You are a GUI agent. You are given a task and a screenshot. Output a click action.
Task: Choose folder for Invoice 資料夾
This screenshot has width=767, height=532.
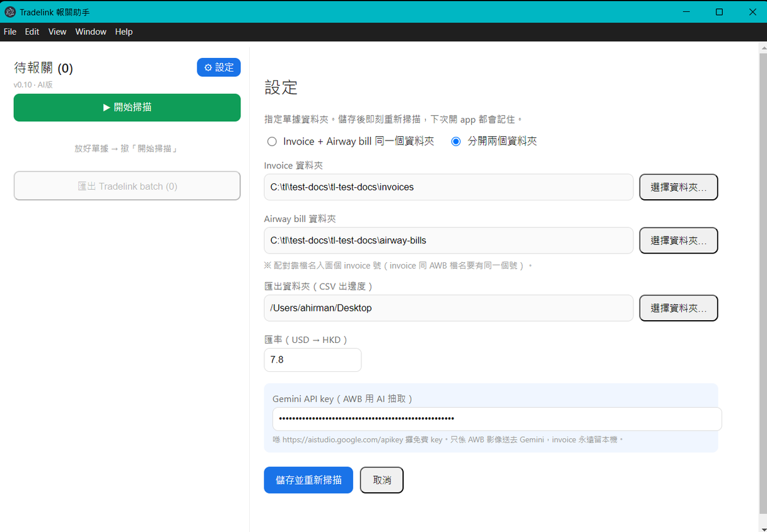pyautogui.click(x=679, y=187)
